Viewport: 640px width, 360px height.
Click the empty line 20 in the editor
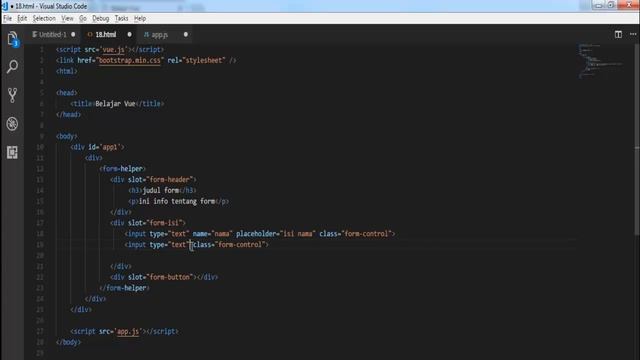(316, 256)
